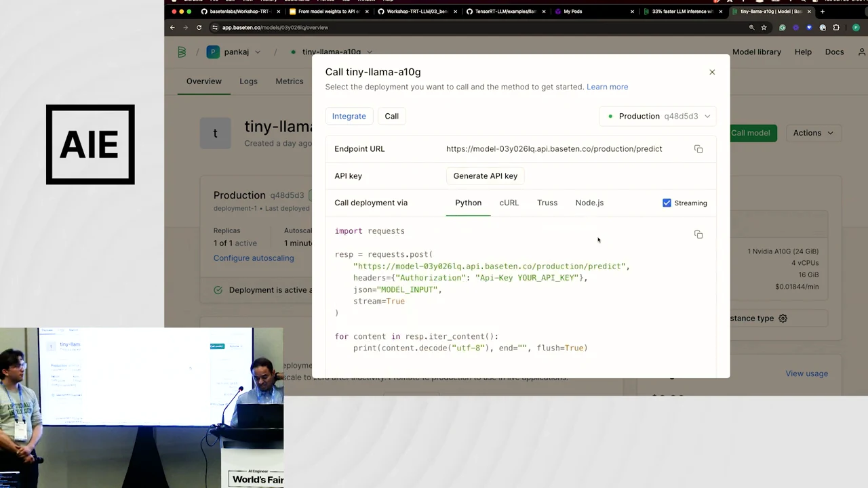The image size is (868, 488).
Task: Click the Production q48d5d3 card heading
Action: 258,195
